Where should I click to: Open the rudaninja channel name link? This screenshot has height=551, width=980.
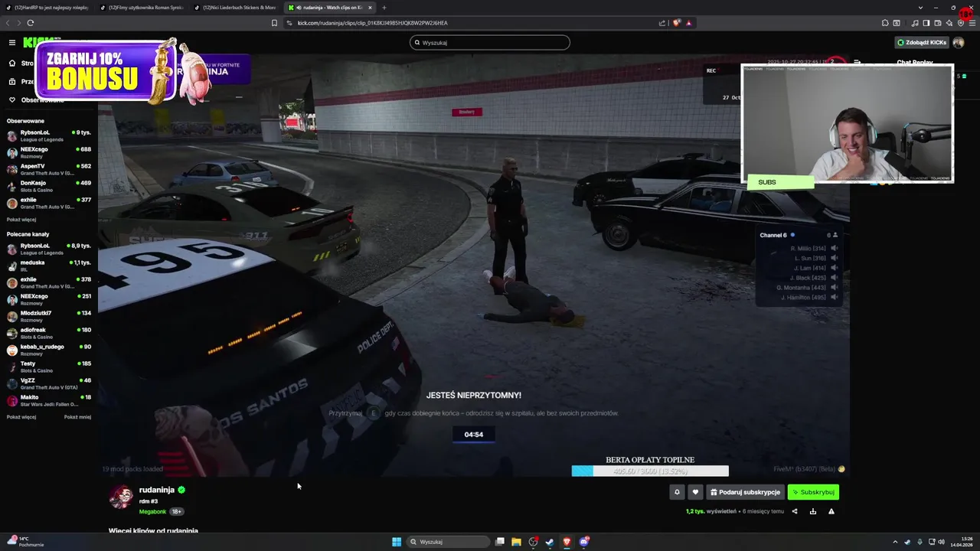point(157,490)
